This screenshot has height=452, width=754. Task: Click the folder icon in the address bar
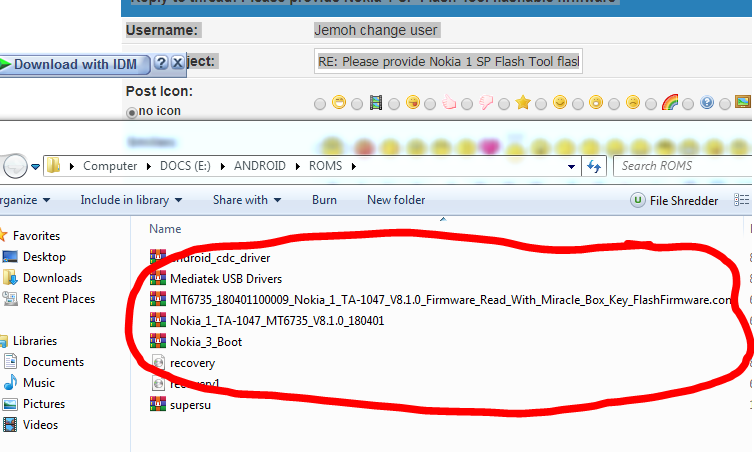[53, 166]
